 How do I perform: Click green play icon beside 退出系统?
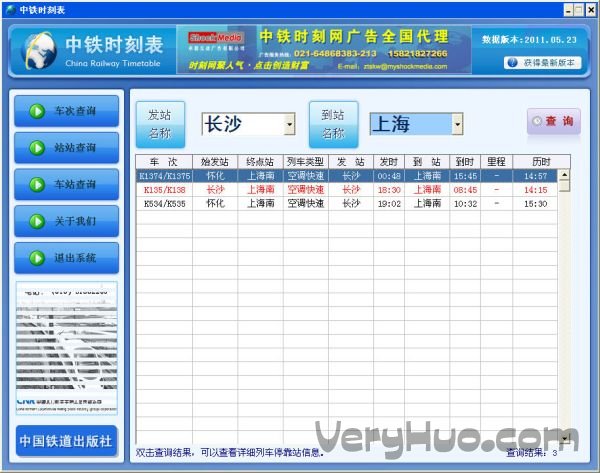37,258
